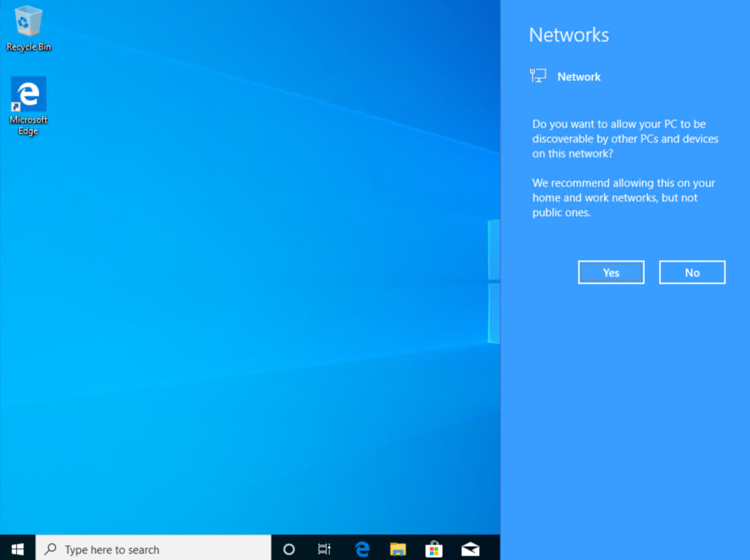Click the magnifier icon in the search box

(51, 549)
